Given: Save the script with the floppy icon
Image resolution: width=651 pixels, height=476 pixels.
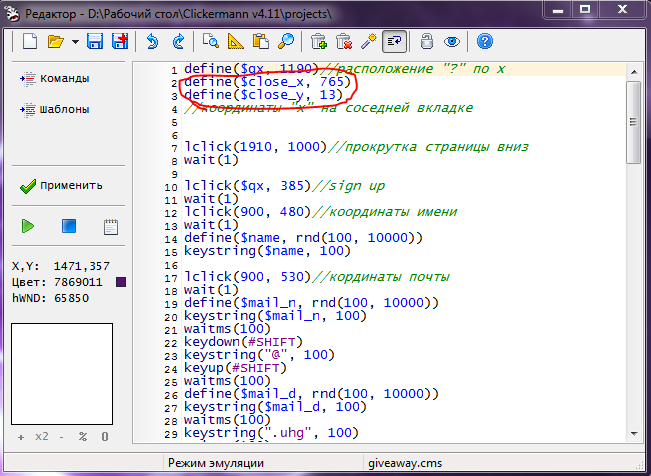Looking at the screenshot, I should 95,42.
